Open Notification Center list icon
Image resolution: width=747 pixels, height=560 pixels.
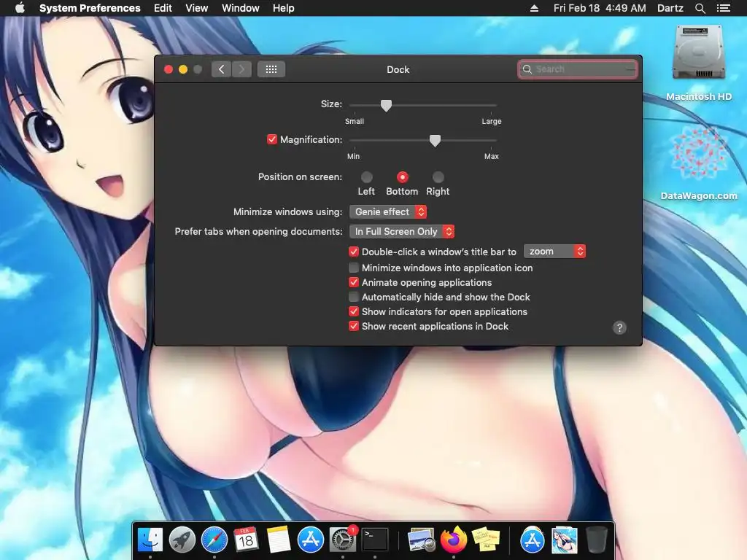723,8
